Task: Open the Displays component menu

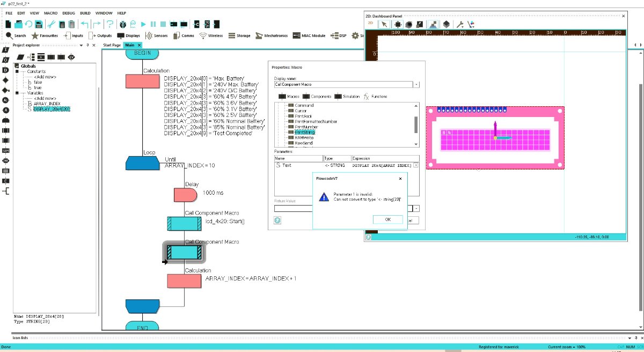Action: [129, 35]
